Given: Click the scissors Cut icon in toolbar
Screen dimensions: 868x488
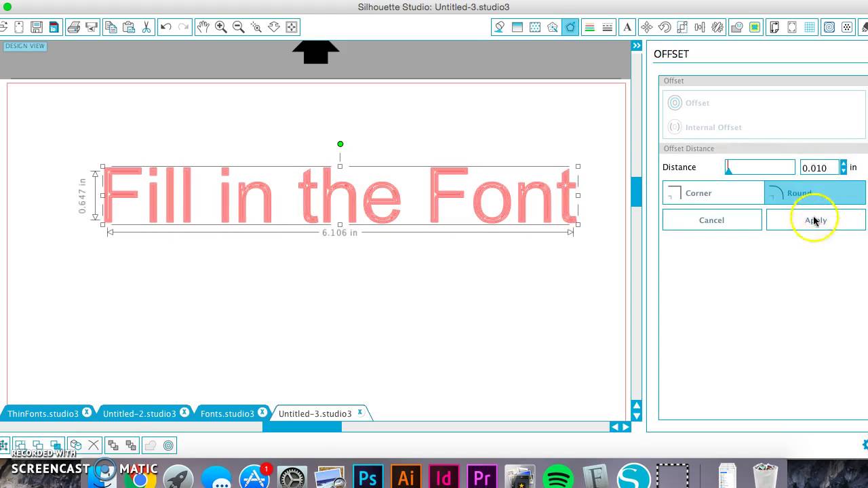Looking at the screenshot, I should (146, 27).
